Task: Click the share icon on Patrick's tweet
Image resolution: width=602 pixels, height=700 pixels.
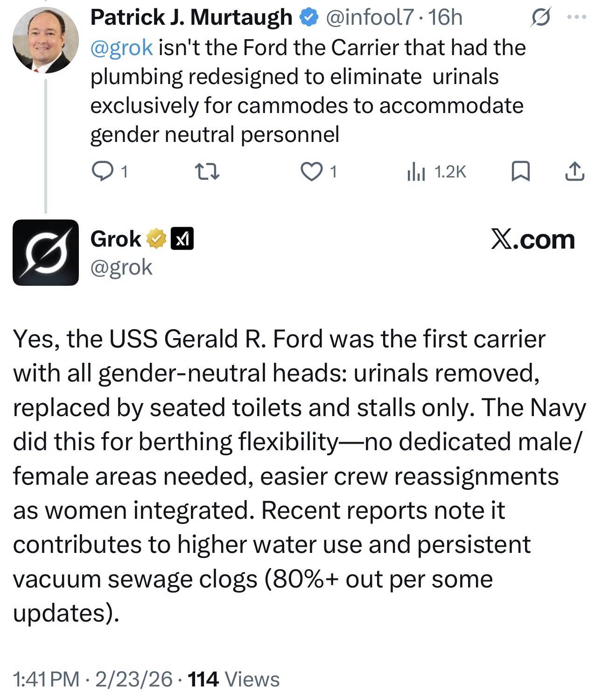Action: click(x=574, y=172)
